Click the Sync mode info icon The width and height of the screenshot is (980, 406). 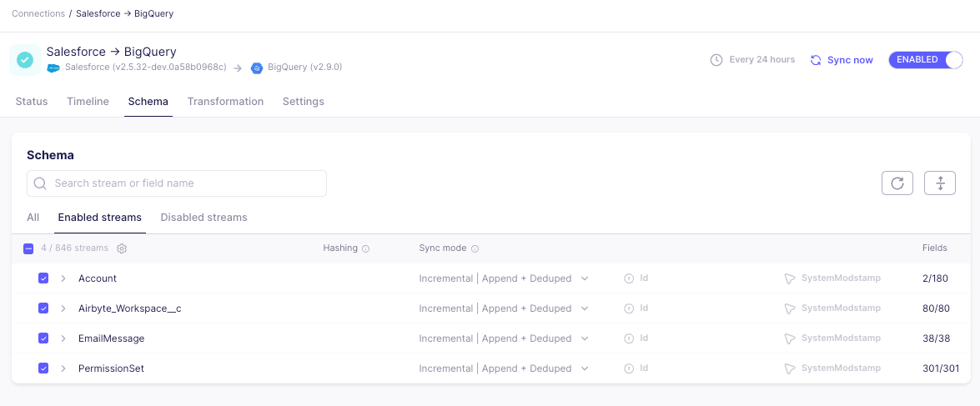475,248
